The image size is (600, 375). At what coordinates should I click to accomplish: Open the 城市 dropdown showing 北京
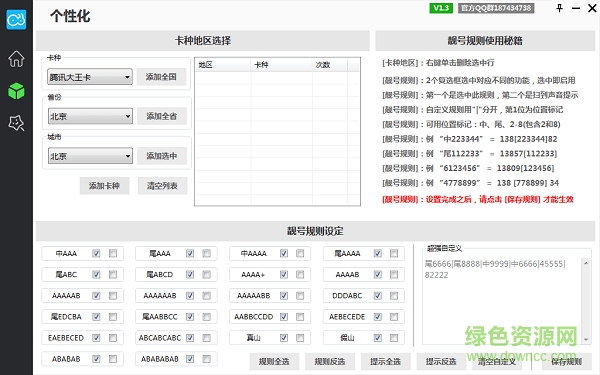point(90,156)
